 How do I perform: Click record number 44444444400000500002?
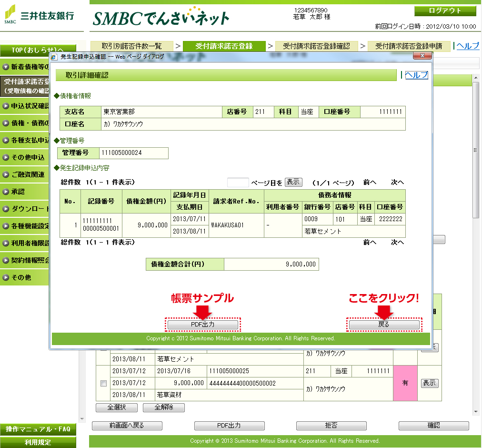242,383
